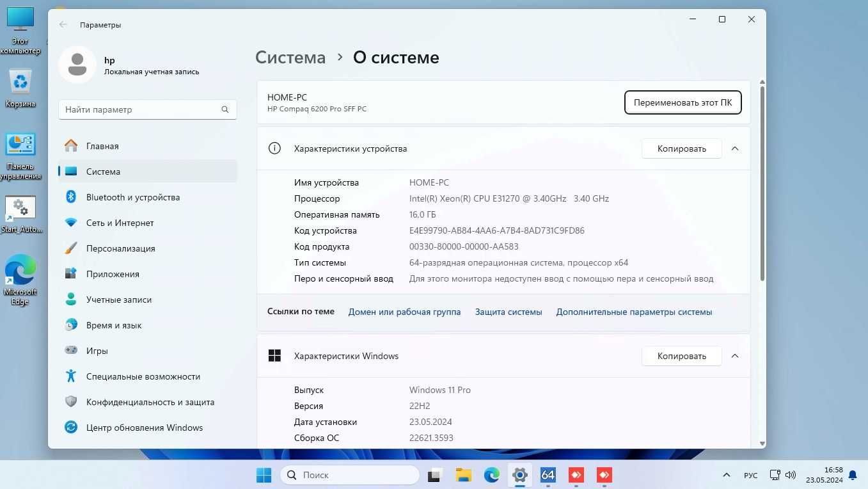The width and height of the screenshot is (868, 489).
Task: Click the Найти параметр search field
Action: pyautogui.click(x=148, y=109)
